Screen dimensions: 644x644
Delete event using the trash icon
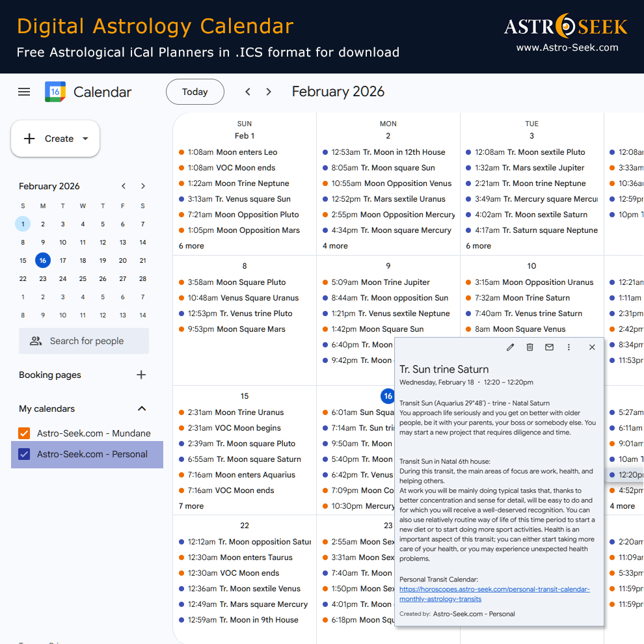point(530,347)
